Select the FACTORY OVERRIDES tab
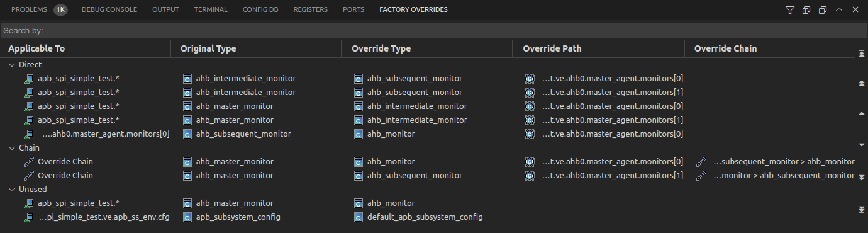 [x=414, y=10]
